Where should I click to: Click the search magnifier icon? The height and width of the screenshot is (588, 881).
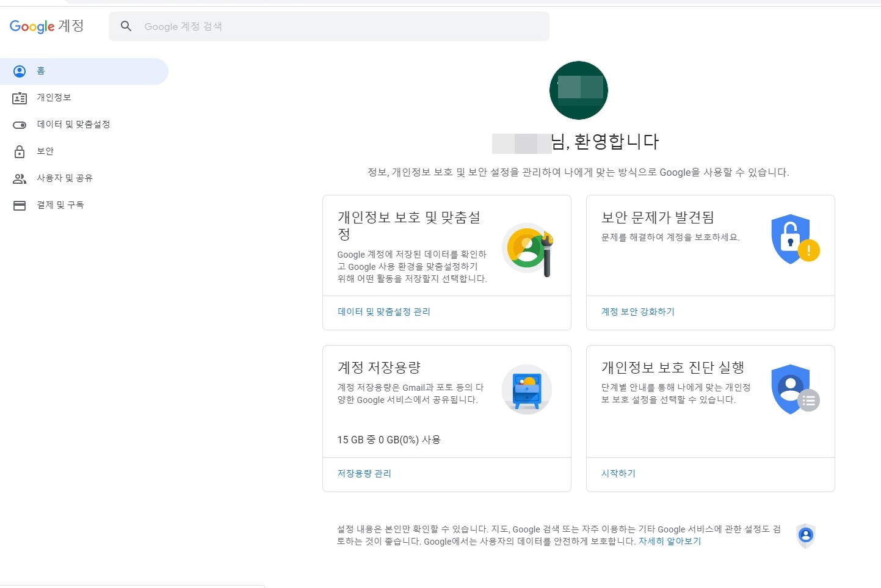coord(126,26)
